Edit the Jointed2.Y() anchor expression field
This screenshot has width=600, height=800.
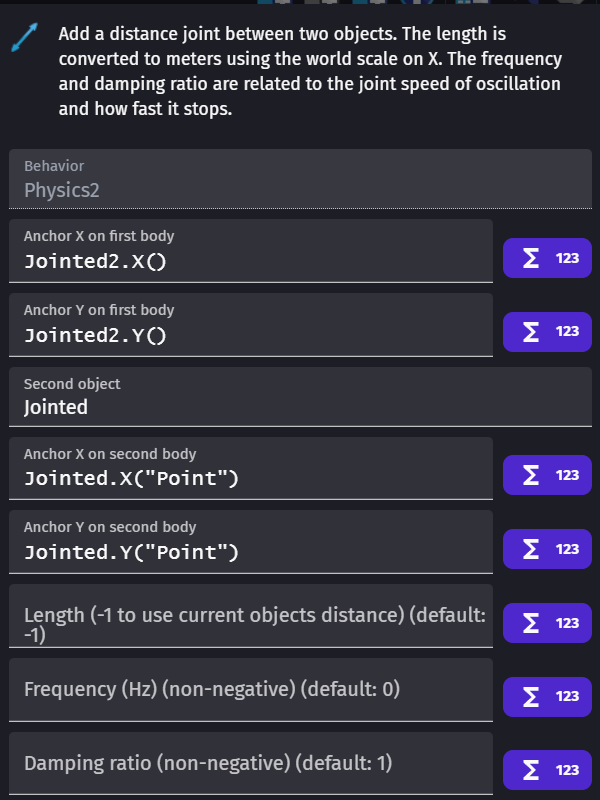(x=251, y=325)
